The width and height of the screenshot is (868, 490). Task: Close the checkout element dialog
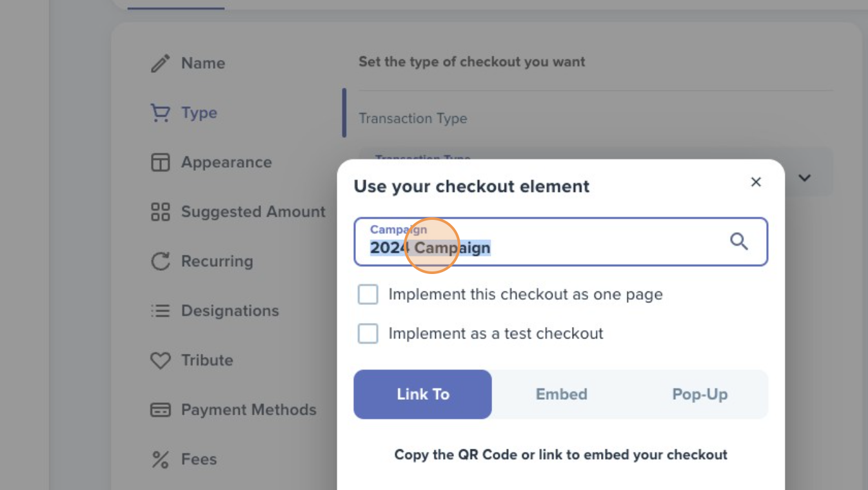click(756, 182)
